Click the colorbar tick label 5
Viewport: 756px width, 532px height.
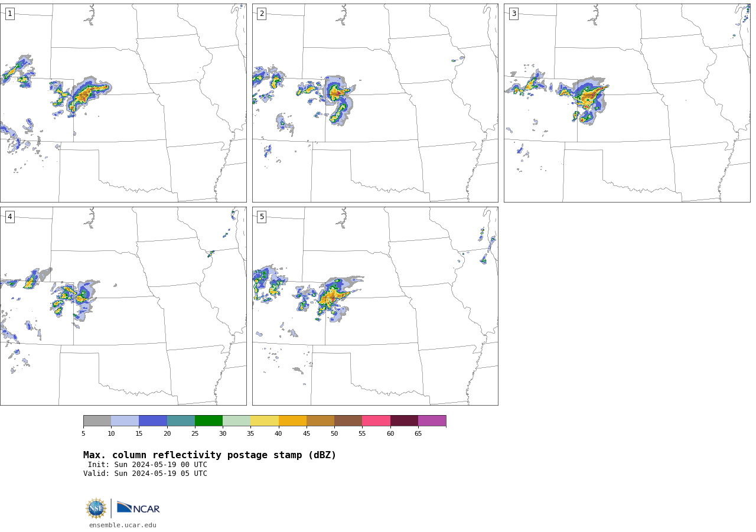83,434
